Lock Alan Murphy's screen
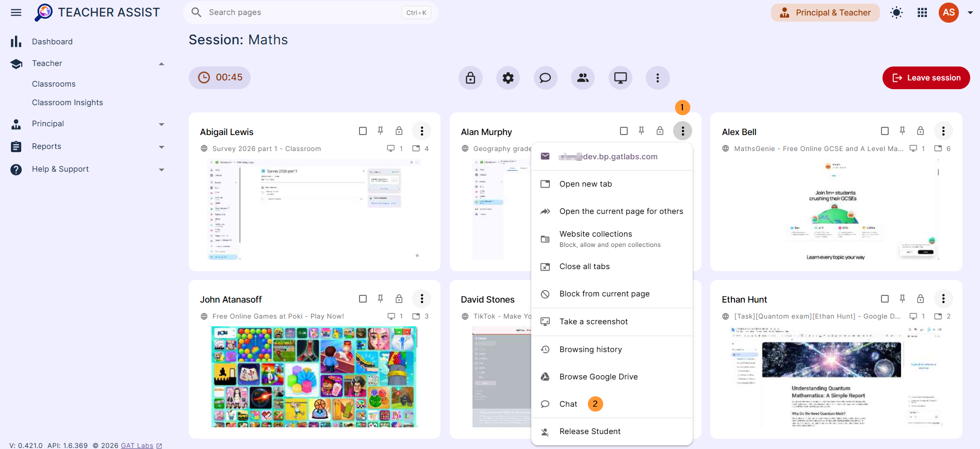 tap(660, 131)
